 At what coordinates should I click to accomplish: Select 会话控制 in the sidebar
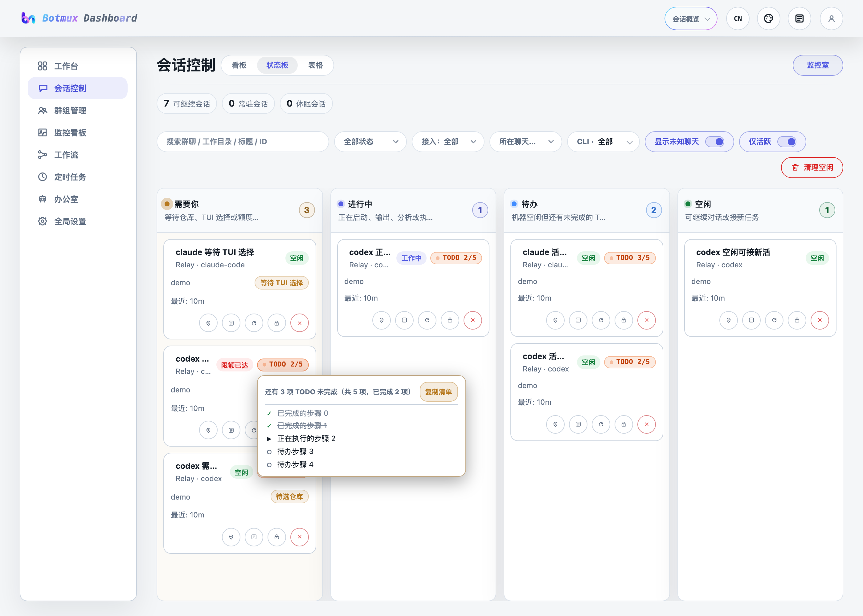(x=77, y=88)
